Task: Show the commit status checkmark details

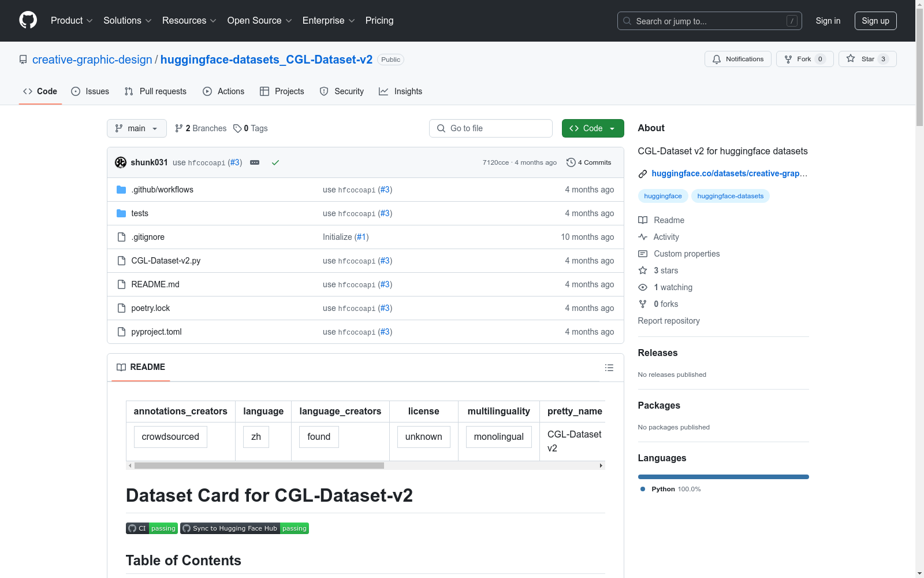Action: [x=275, y=162]
